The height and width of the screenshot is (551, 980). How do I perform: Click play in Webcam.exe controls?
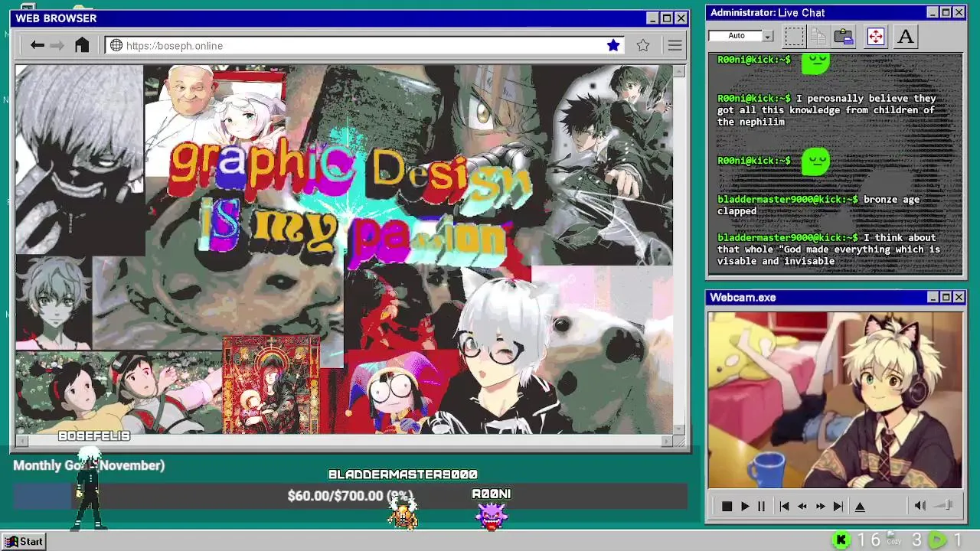pyautogui.click(x=744, y=506)
